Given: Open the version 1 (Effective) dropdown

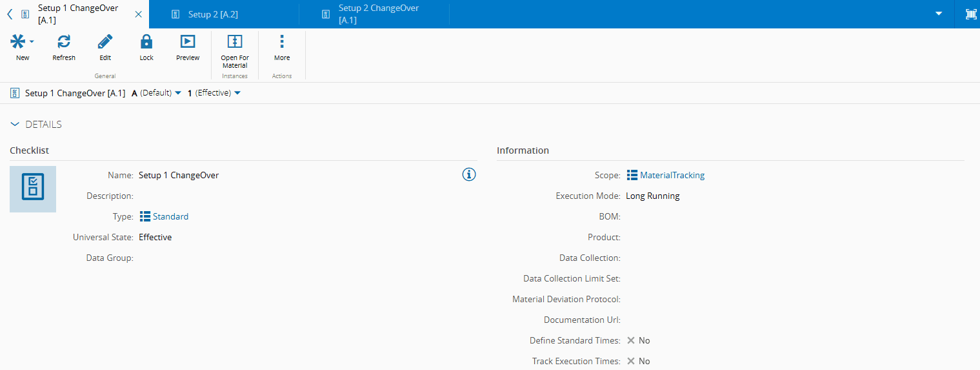Looking at the screenshot, I should click(237, 93).
